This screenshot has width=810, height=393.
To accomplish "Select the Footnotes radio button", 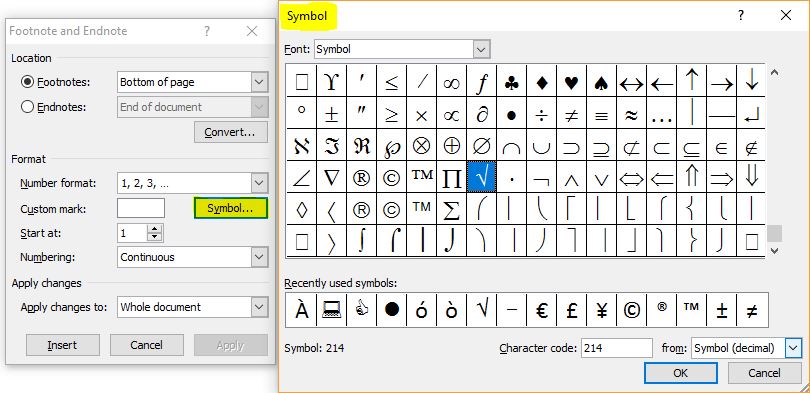I will coord(27,82).
